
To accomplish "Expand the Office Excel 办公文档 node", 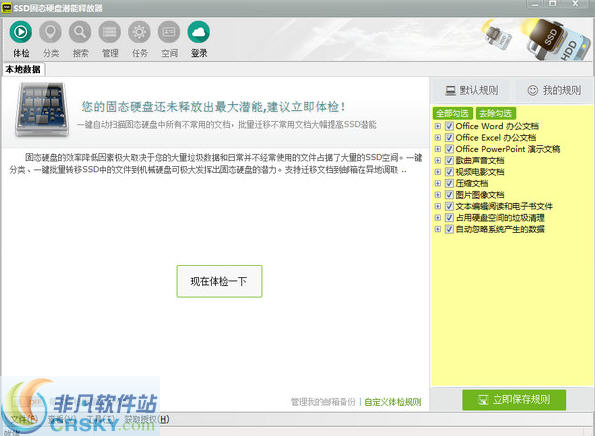I will [438, 137].
